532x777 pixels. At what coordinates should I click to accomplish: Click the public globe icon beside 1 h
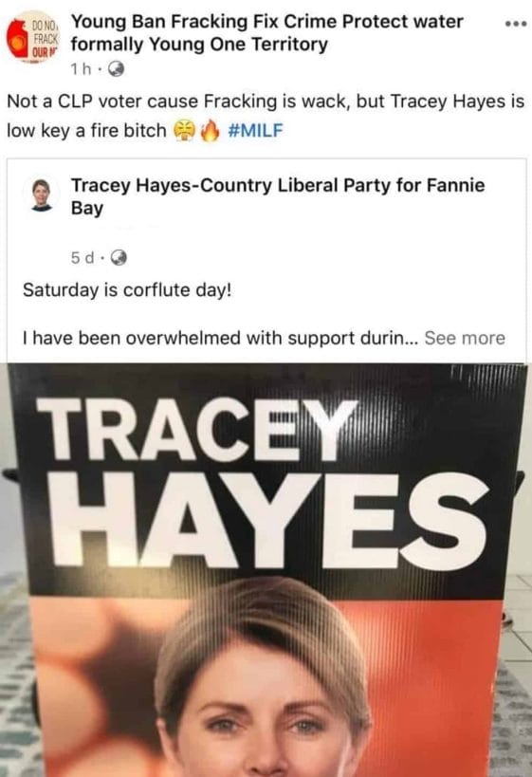click(116, 69)
